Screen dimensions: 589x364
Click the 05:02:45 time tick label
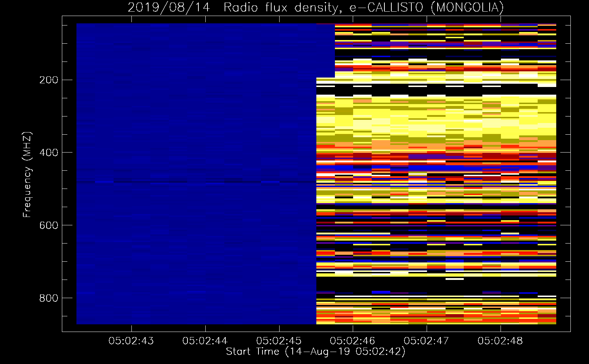pos(279,341)
